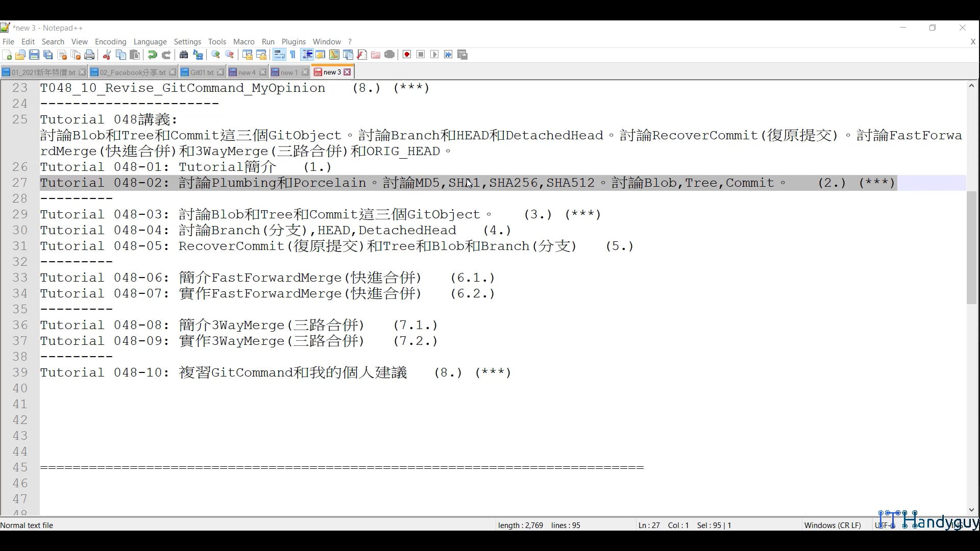Create a new file
Viewport: 980px width, 551px height.
tap(7, 55)
